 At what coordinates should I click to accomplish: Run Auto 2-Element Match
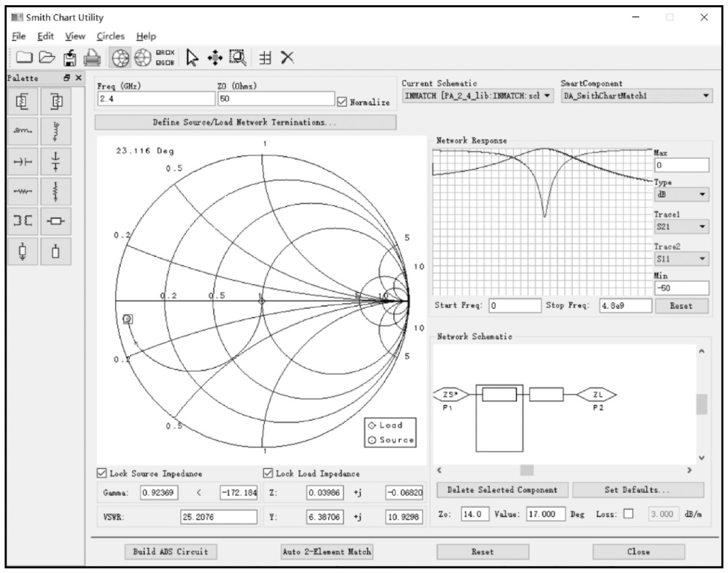click(x=326, y=552)
